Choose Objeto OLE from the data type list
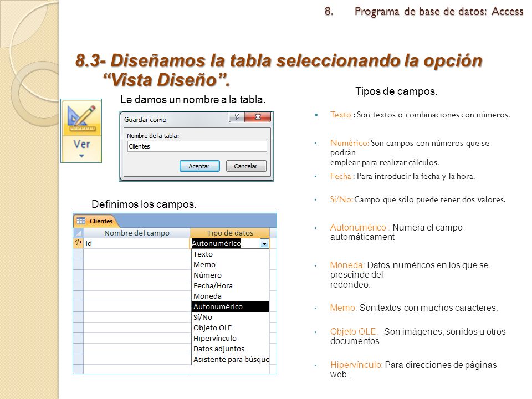The height and width of the screenshot is (399, 532). click(x=230, y=328)
